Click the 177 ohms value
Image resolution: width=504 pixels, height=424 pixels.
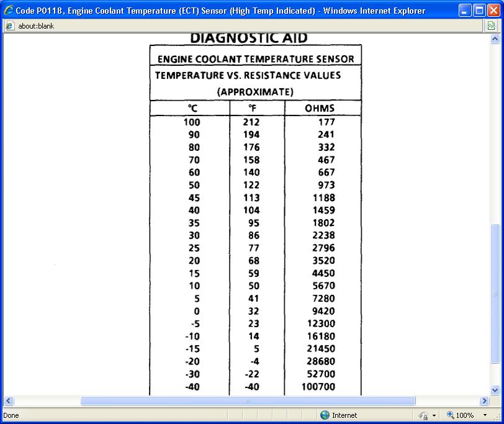tap(326, 122)
